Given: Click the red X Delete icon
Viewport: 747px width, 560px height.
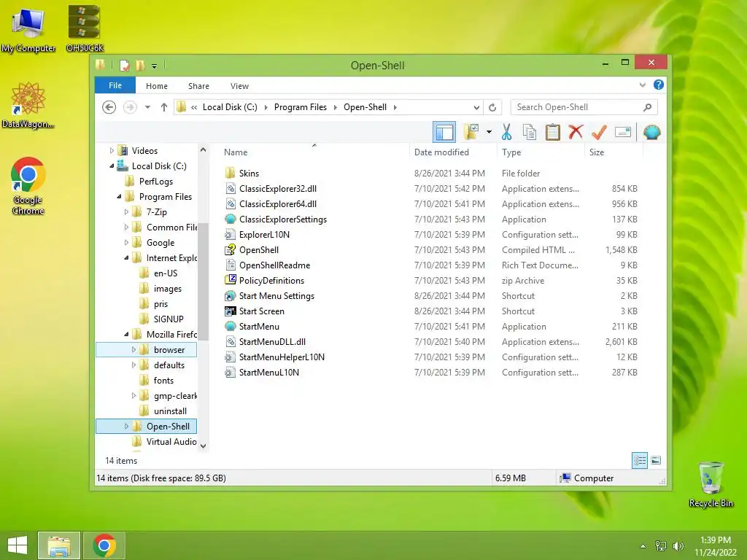Looking at the screenshot, I should point(576,132).
